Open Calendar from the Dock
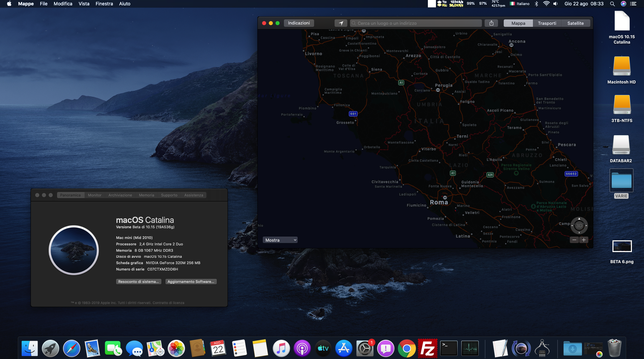The width and height of the screenshot is (644, 359). (218, 349)
